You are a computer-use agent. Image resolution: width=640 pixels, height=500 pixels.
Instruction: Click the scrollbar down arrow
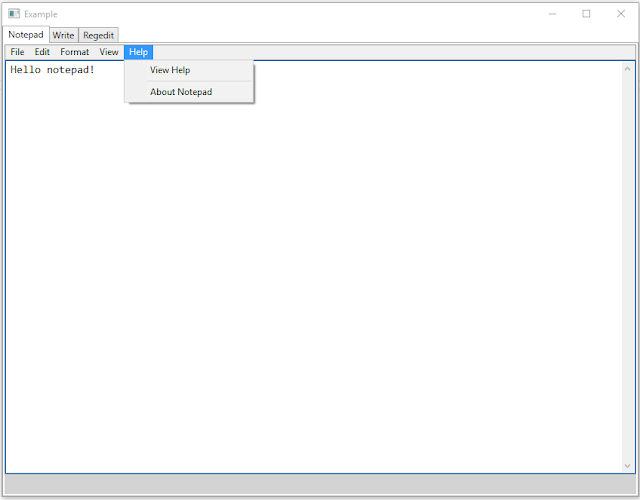(x=627, y=466)
